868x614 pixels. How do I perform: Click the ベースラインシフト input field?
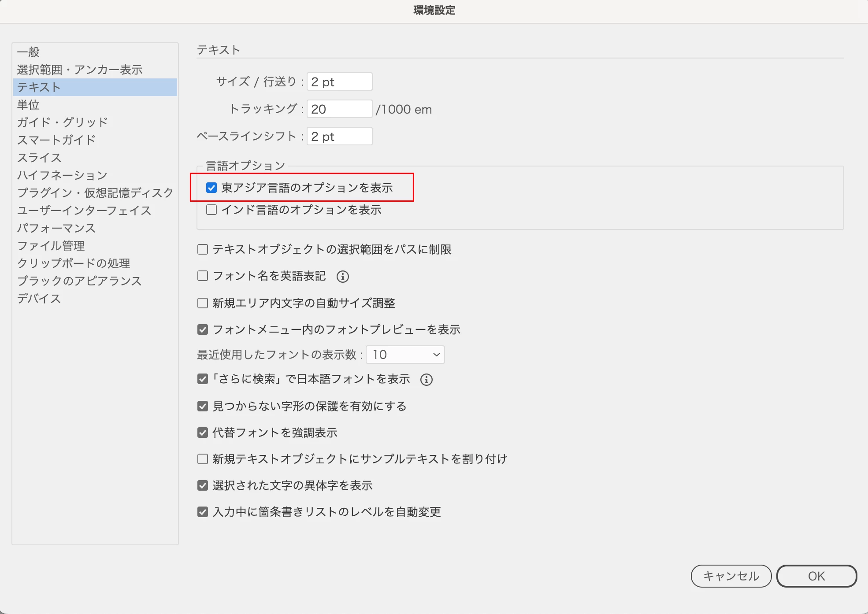click(x=339, y=137)
